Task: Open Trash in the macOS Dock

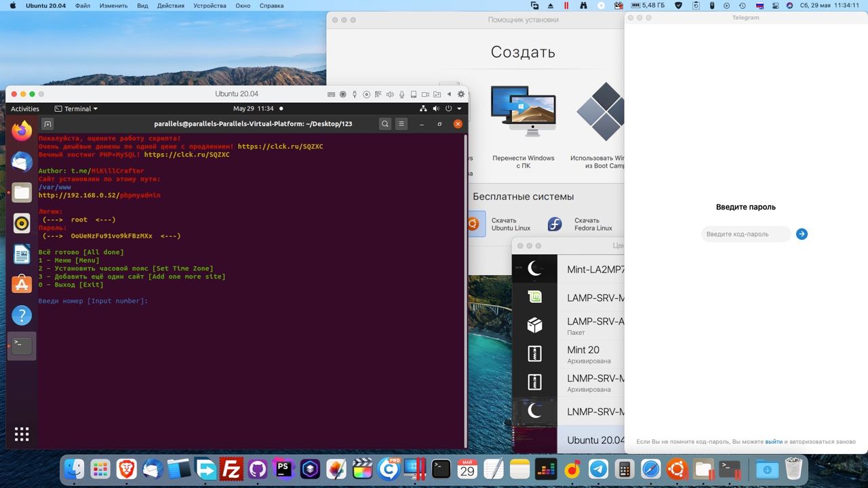Action: [793, 468]
